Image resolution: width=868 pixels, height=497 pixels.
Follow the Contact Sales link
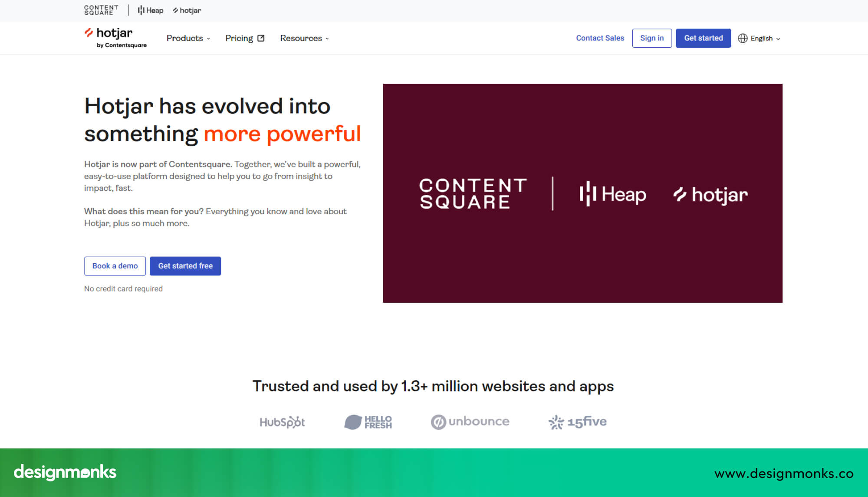tap(600, 38)
